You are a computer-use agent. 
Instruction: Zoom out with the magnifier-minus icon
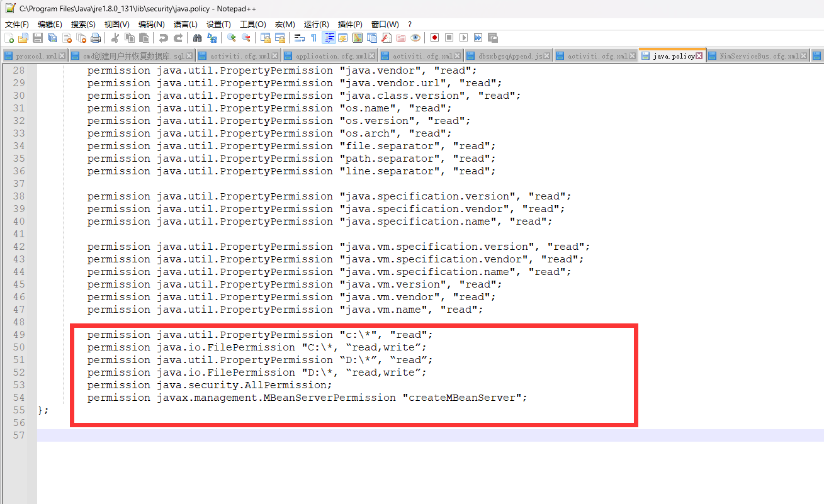click(x=246, y=38)
